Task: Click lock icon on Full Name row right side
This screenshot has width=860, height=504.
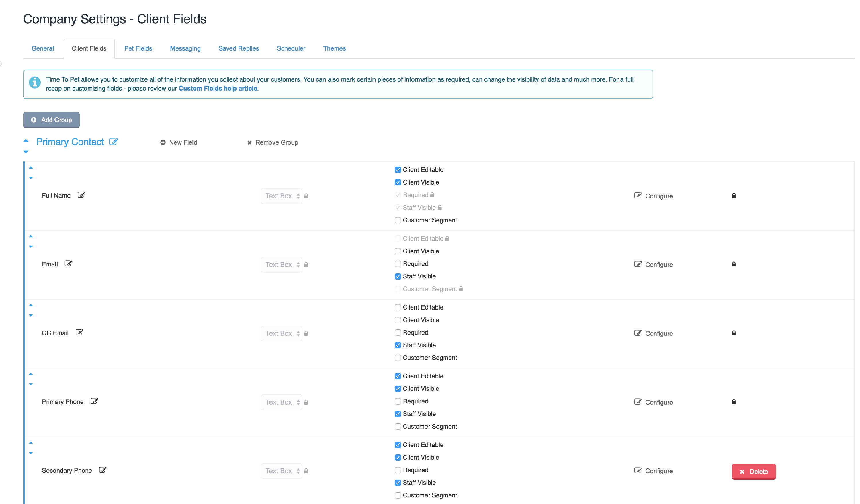Action: 734,196
